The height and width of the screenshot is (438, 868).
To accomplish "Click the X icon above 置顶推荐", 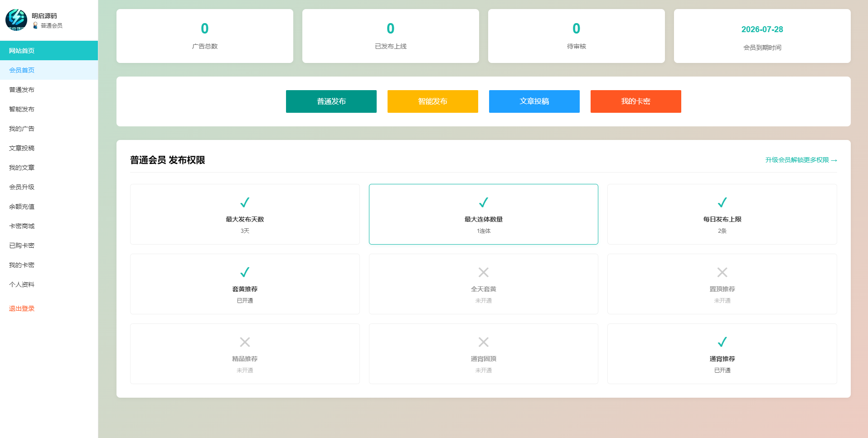I will pos(722,272).
